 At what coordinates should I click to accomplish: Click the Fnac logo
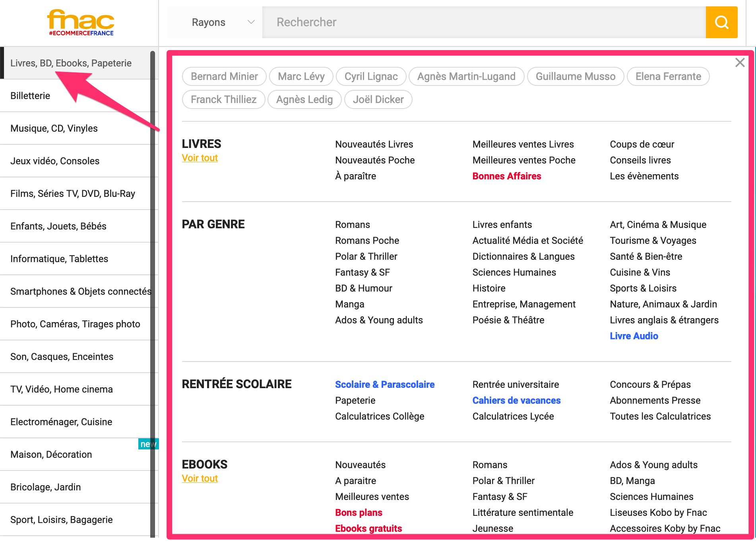81,23
